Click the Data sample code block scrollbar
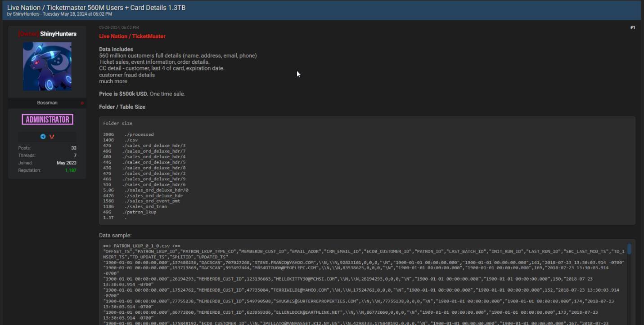 coord(629,249)
